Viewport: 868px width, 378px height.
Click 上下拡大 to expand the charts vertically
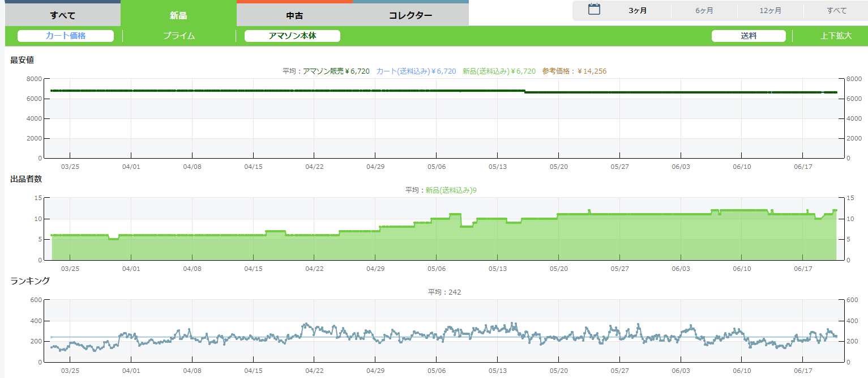pyautogui.click(x=836, y=36)
